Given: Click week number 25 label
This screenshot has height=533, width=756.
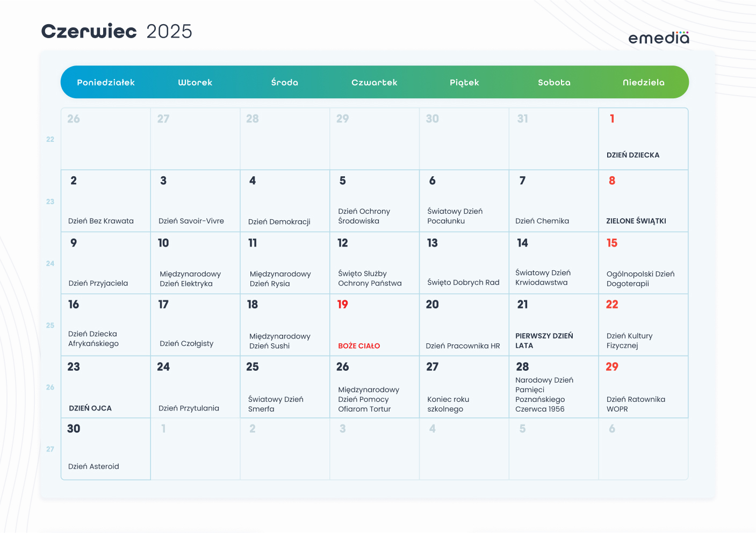Looking at the screenshot, I should 50,325.
